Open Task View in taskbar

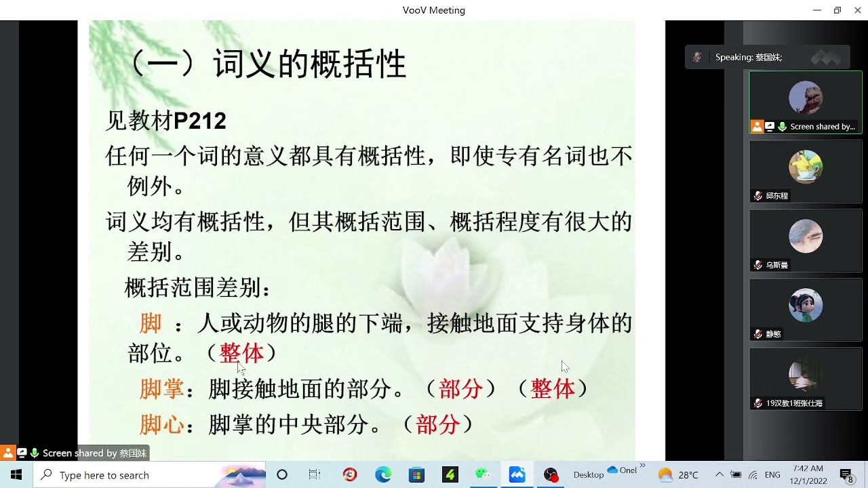315,475
